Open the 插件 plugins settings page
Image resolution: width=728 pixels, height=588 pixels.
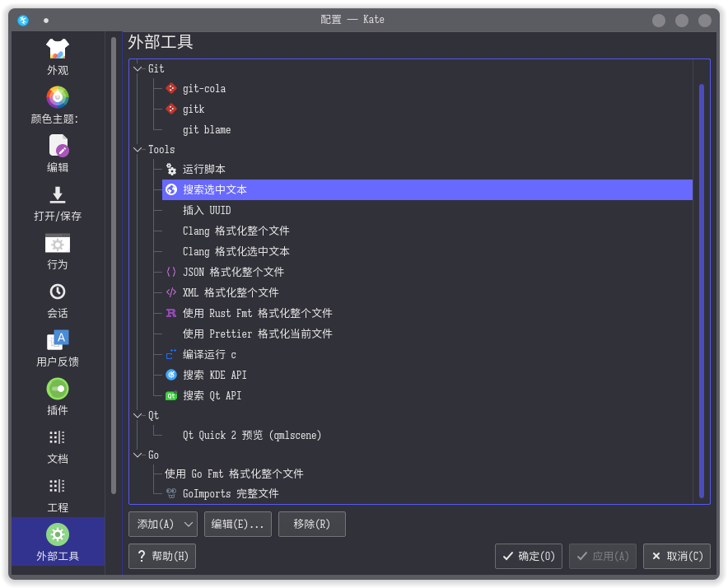pos(58,398)
